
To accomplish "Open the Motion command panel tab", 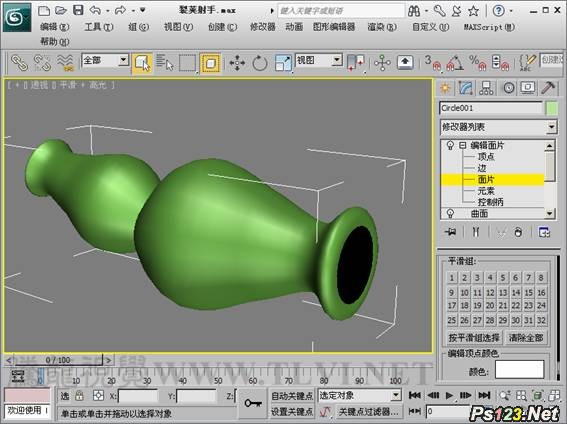I will [508, 88].
